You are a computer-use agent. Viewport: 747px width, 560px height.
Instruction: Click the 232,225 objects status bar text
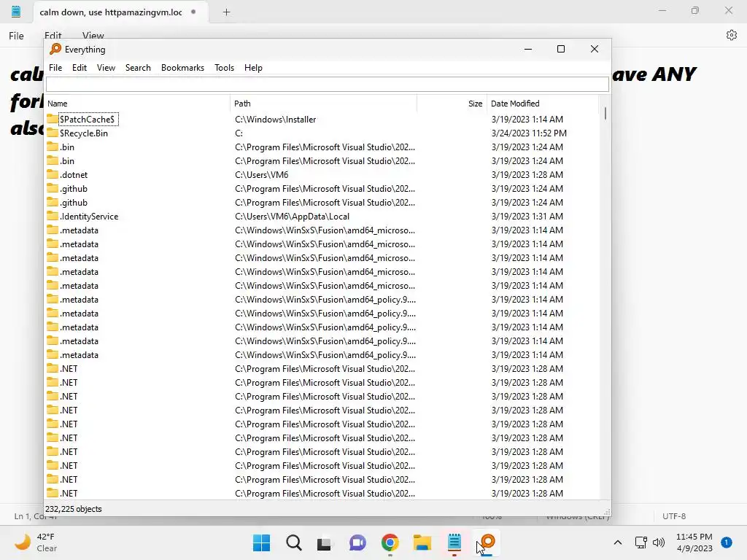[x=74, y=509]
